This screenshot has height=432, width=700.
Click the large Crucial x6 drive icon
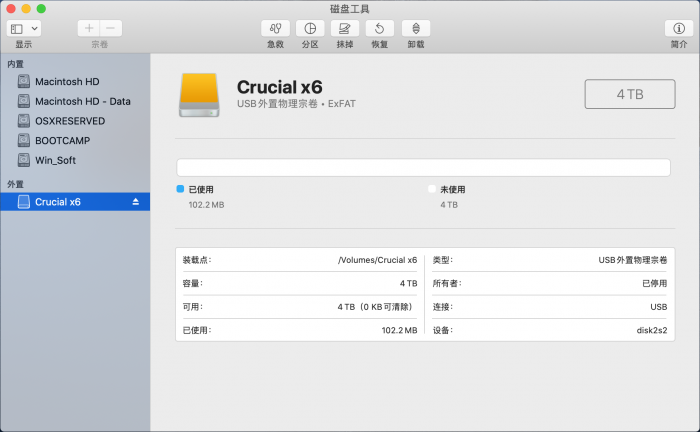[x=200, y=96]
